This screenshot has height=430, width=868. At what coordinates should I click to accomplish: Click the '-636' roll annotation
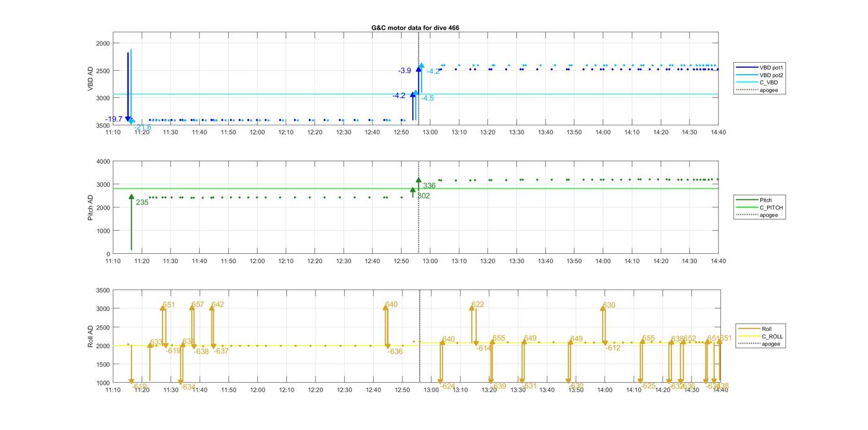[396, 351]
